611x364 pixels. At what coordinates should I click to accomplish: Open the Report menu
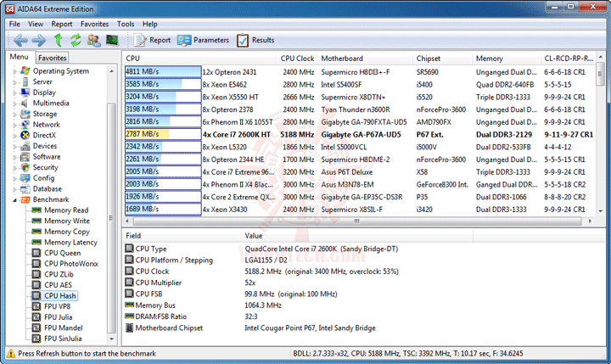[x=62, y=24]
